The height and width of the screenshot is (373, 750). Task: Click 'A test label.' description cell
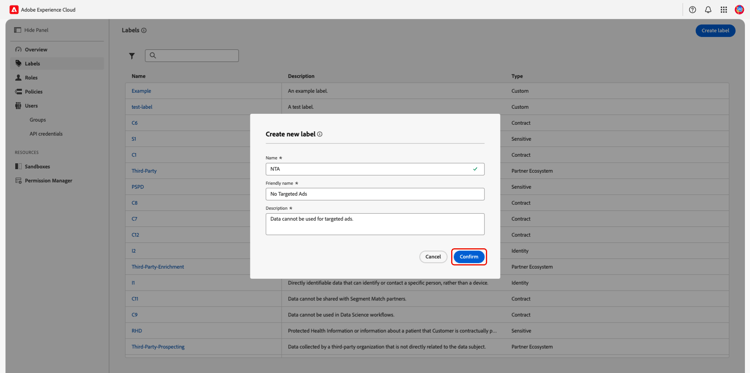pos(301,107)
